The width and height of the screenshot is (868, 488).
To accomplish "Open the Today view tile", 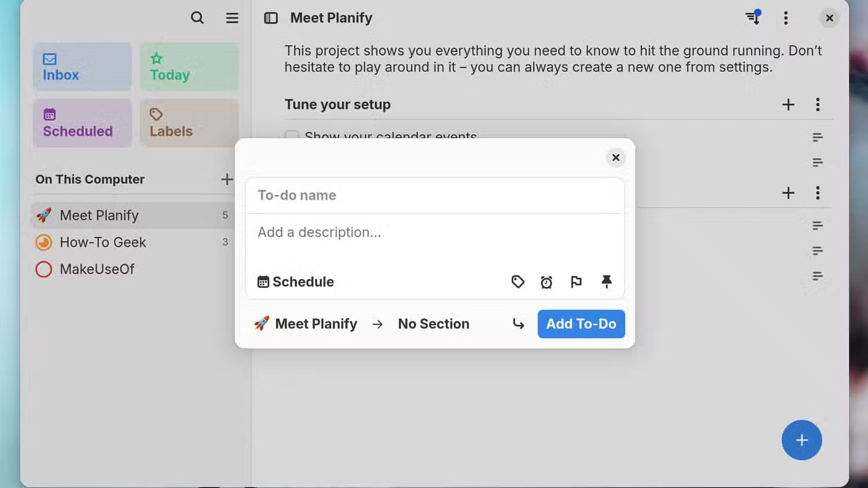I will [x=189, y=66].
